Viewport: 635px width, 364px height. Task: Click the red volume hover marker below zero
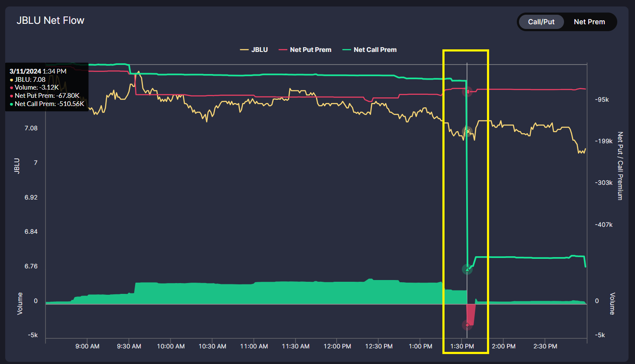pyautogui.click(x=467, y=325)
